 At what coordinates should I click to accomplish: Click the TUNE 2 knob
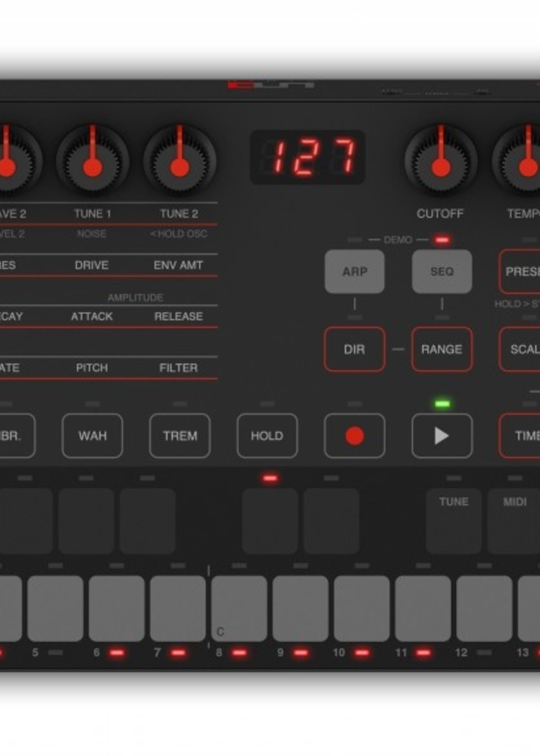[180, 161]
